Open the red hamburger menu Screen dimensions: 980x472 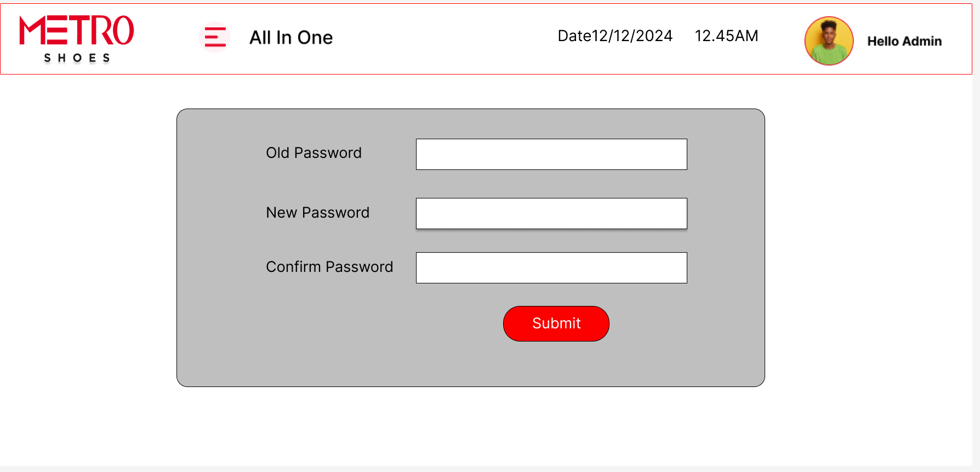coord(214,37)
